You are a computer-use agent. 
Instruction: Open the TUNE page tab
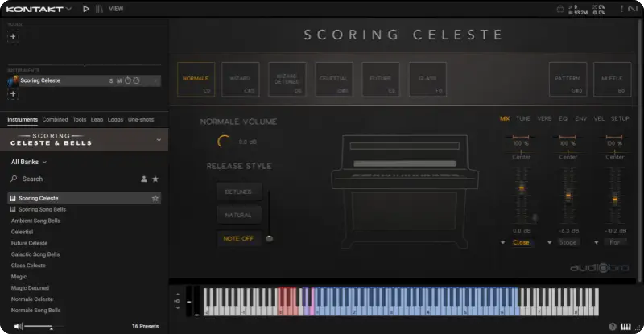[x=523, y=118]
